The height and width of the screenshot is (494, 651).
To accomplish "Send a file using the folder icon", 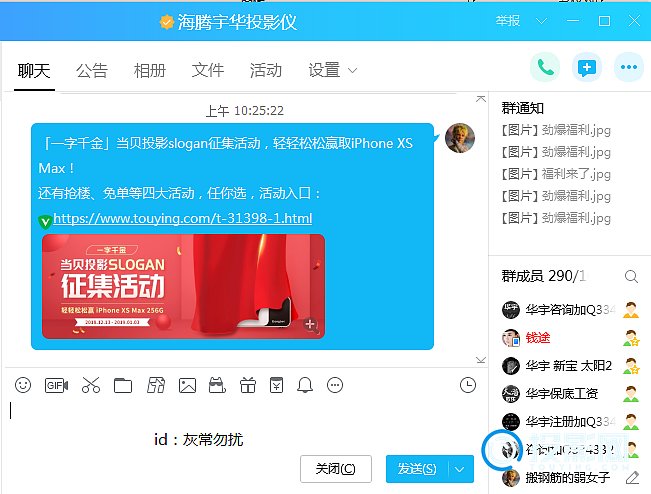I will coord(123,385).
